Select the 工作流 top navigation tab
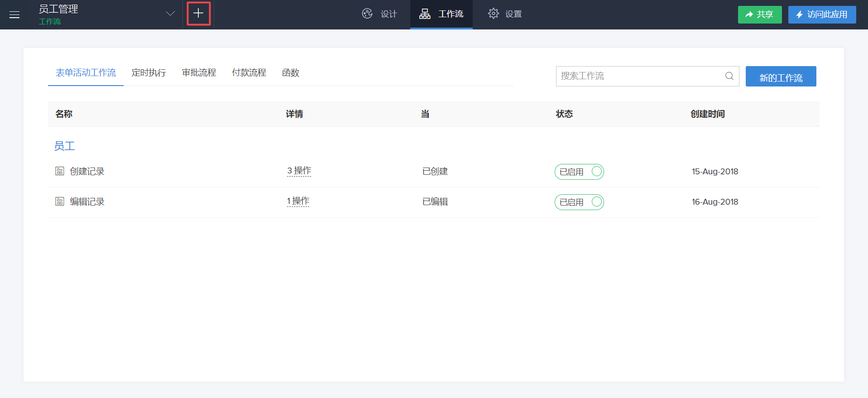Image resolution: width=868 pixels, height=398 pixels. 441,14
